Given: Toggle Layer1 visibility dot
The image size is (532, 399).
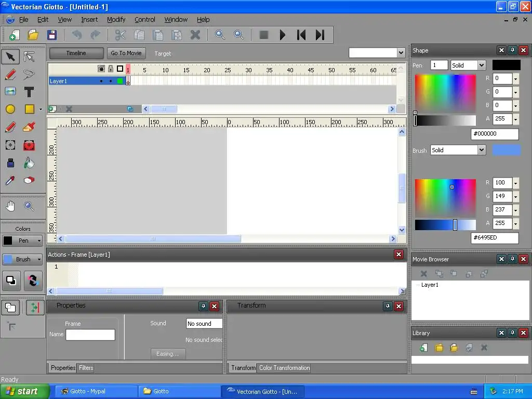Looking at the screenshot, I should (101, 81).
